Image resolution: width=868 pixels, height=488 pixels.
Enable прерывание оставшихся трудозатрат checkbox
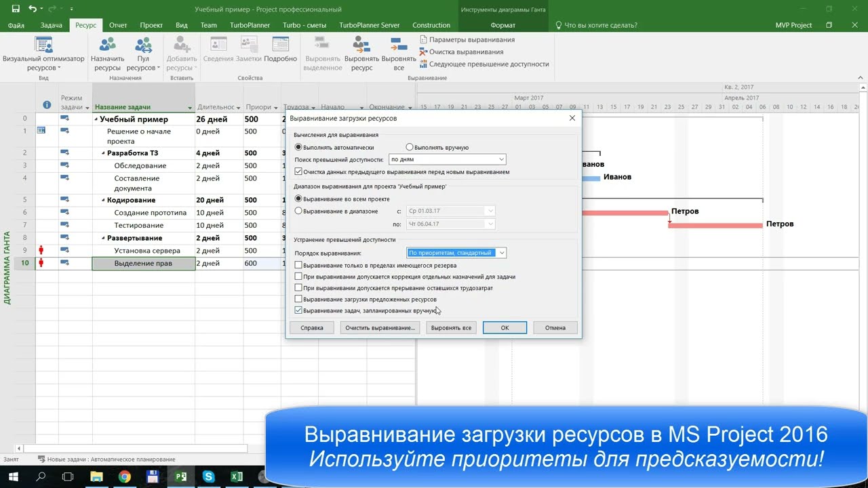click(299, 288)
